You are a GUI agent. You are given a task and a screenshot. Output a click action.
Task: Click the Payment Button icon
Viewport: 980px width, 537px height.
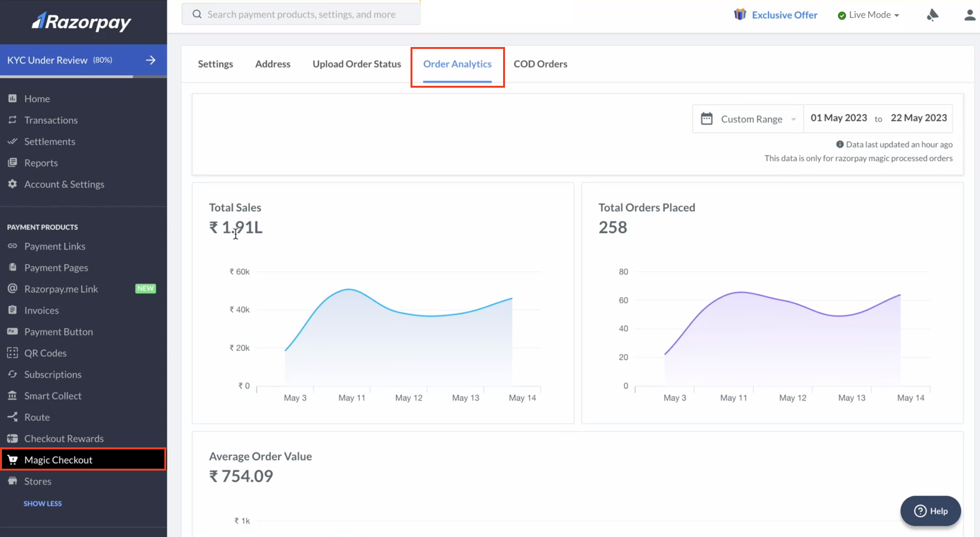pyautogui.click(x=13, y=331)
